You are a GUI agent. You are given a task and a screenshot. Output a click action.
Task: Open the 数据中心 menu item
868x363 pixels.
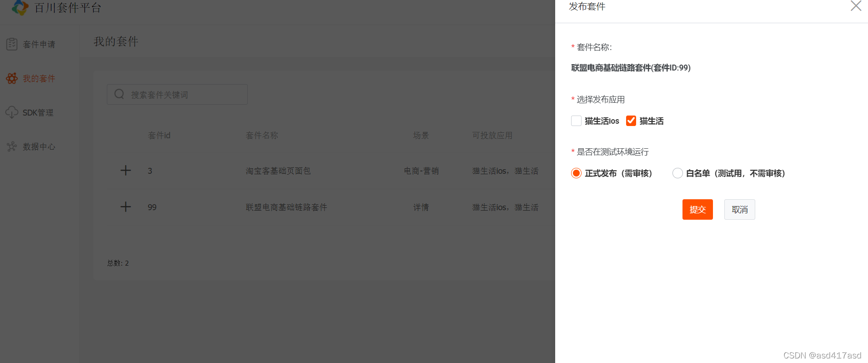coord(39,146)
